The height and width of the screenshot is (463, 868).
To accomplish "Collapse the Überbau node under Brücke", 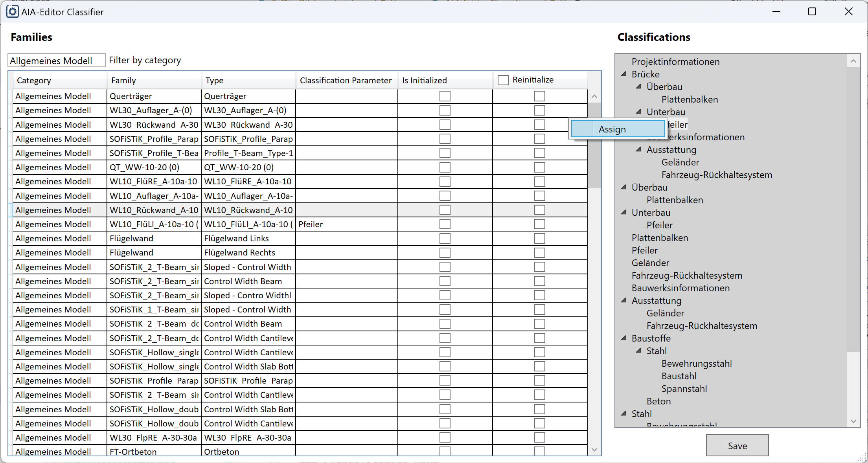I will pos(638,86).
